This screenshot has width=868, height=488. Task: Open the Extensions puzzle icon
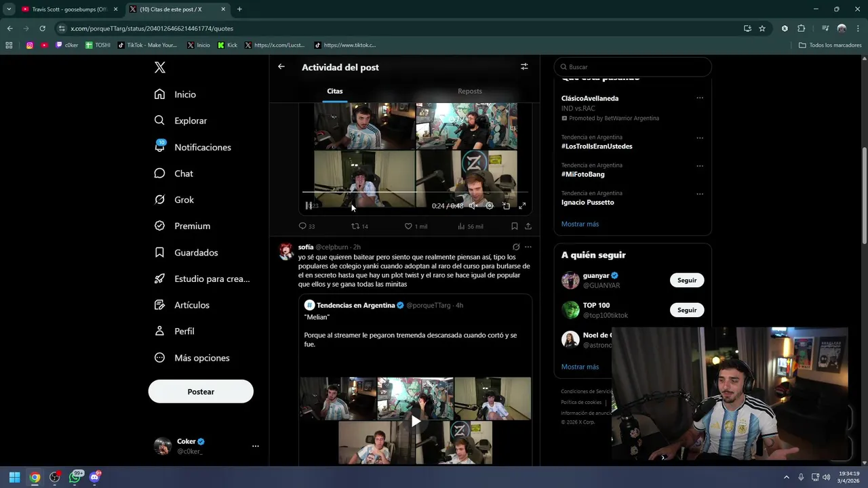[802, 28]
